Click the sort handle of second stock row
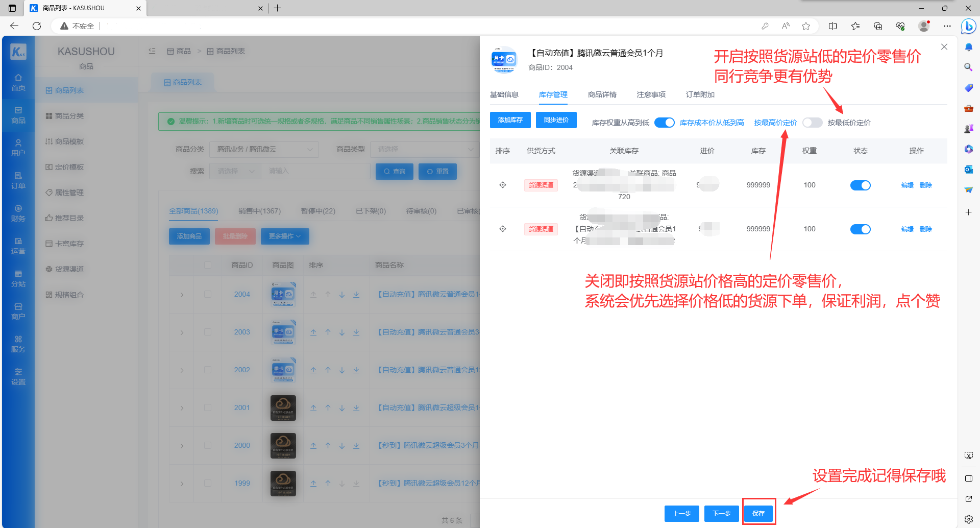This screenshot has width=980, height=528. point(503,229)
